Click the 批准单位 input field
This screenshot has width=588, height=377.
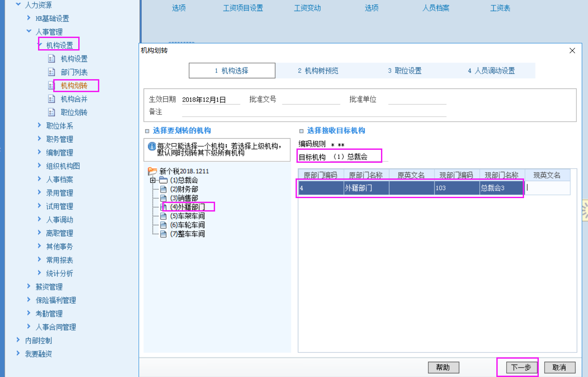417,100
